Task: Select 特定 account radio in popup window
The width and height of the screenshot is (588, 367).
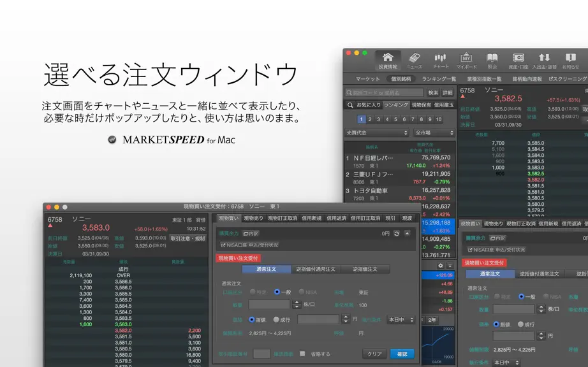Action: (253, 292)
